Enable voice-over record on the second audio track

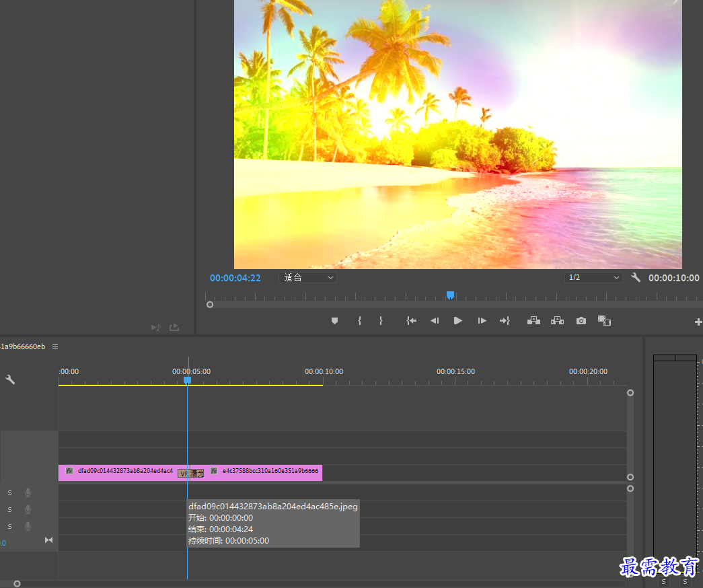click(x=28, y=509)
